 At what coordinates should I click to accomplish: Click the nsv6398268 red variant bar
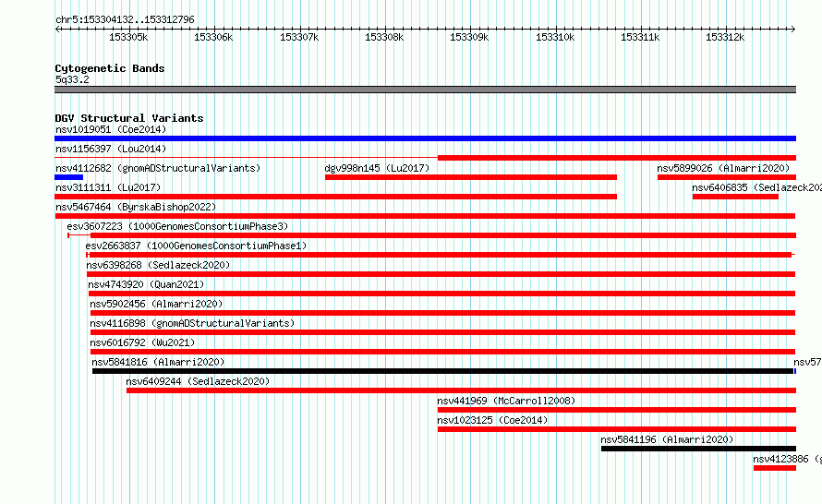pyautogui.click(x=441, y=274)
